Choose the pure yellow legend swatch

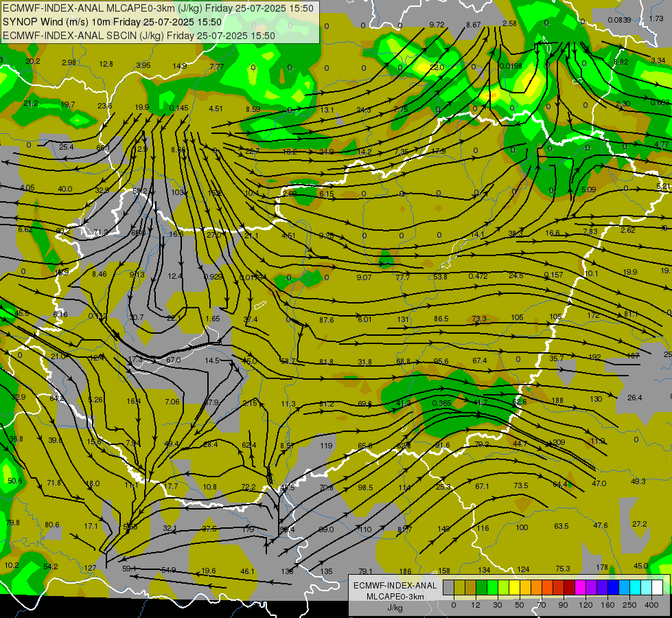pos(515,587)
